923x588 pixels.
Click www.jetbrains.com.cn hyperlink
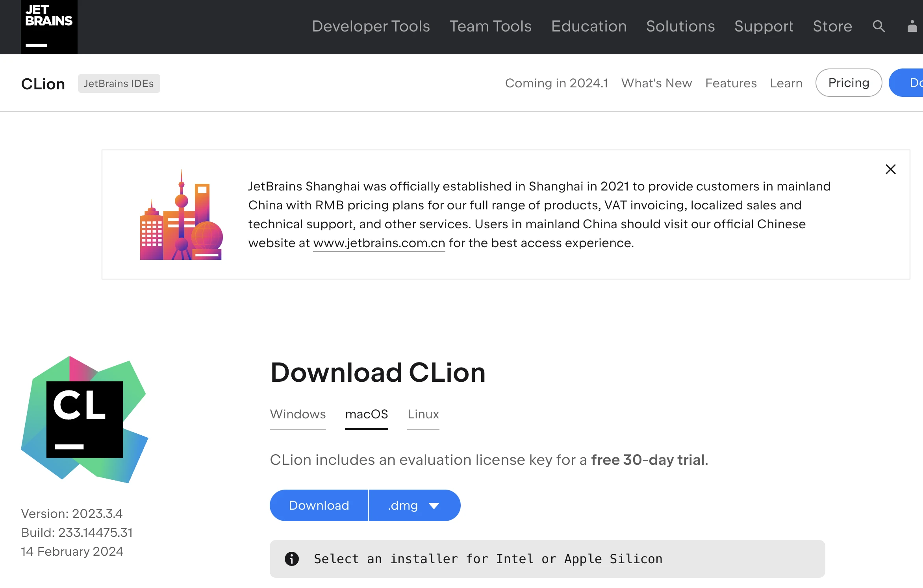(x=380, y=243)
